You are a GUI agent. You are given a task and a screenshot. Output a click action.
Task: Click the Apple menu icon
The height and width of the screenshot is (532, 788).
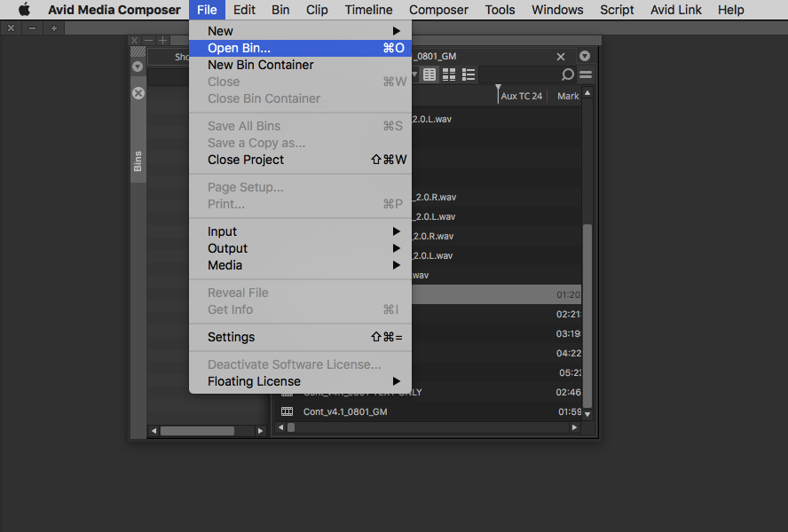24,10
